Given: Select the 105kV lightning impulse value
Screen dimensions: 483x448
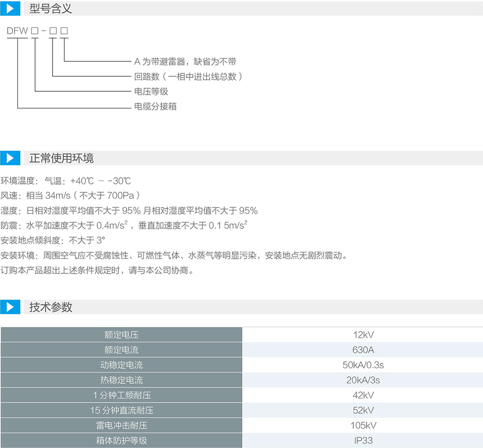Looking at the screenshot, I should (x=363, y=425).
